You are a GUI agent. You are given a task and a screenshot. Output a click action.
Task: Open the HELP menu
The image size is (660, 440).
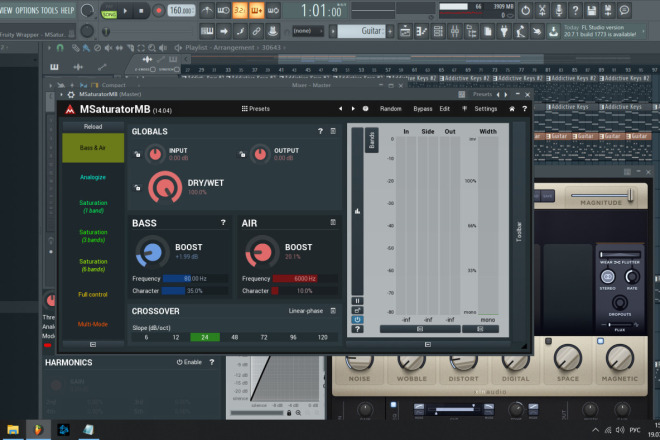(x=67, y=11)
